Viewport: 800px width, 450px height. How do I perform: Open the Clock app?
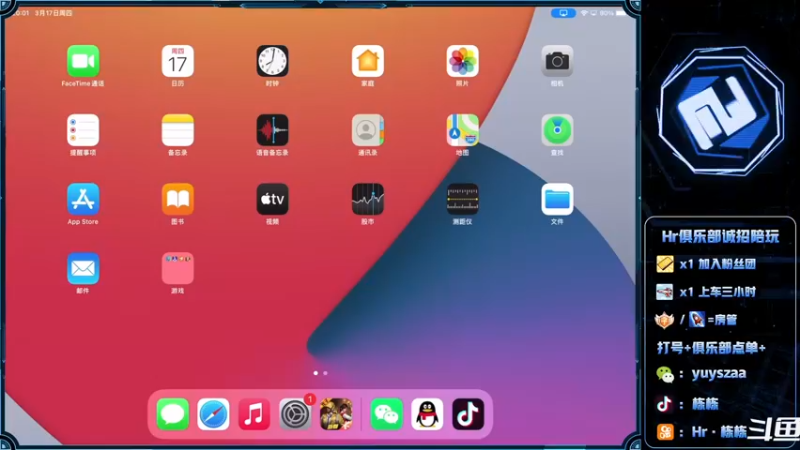tap(272, 61)
